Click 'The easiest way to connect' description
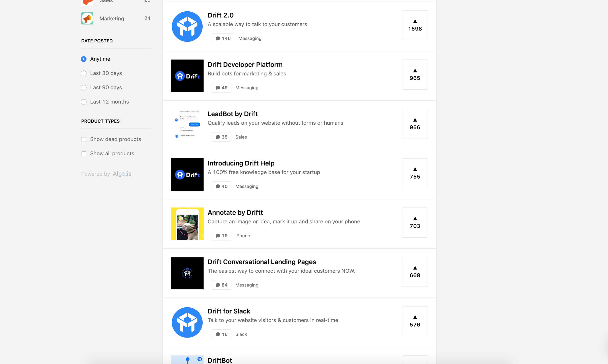Viewport: 608px width, 364px height. [281, 271]
